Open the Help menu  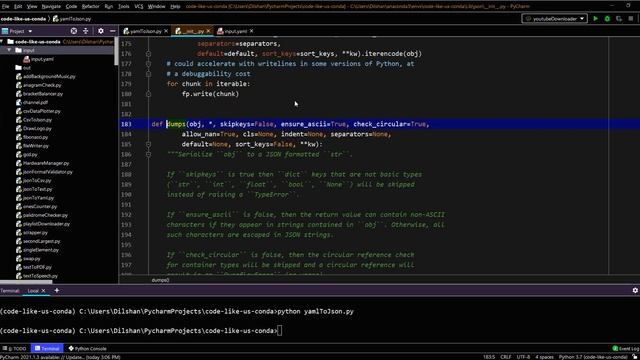tap(175, 7)
